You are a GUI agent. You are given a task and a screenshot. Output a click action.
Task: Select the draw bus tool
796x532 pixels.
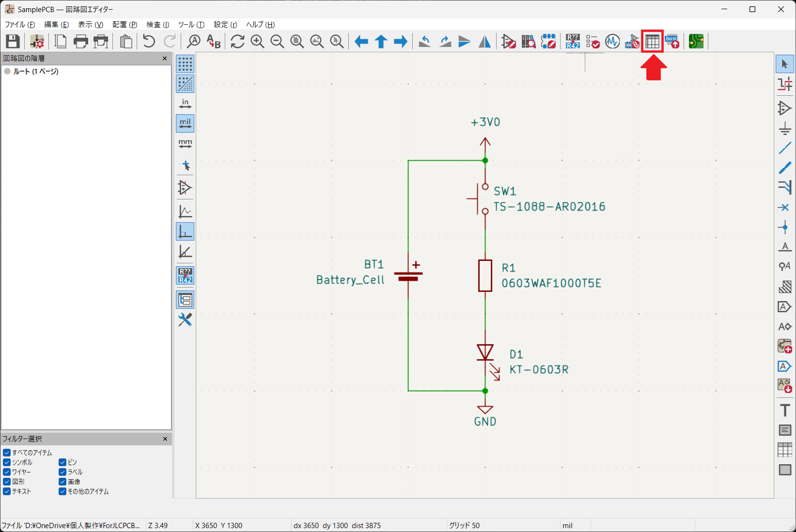click(x=785, y=168)
